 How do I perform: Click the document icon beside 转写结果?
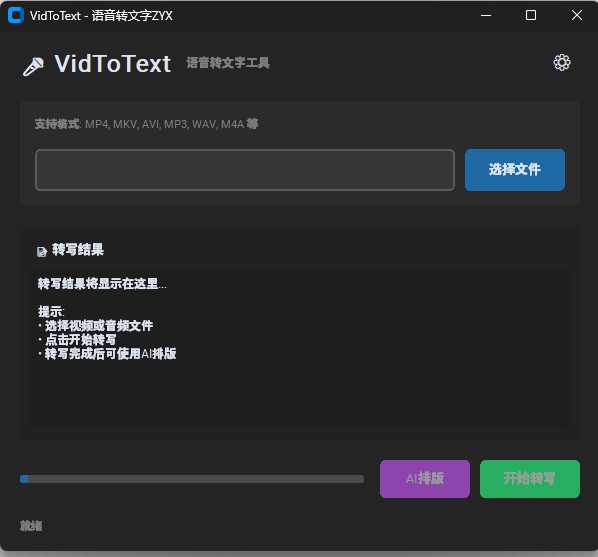tap(42, 251)
